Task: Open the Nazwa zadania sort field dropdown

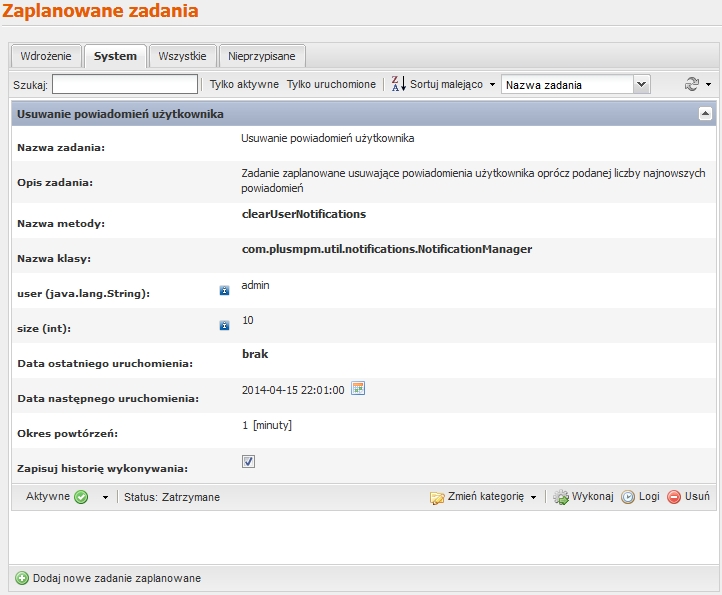Action: click(641, 85)
